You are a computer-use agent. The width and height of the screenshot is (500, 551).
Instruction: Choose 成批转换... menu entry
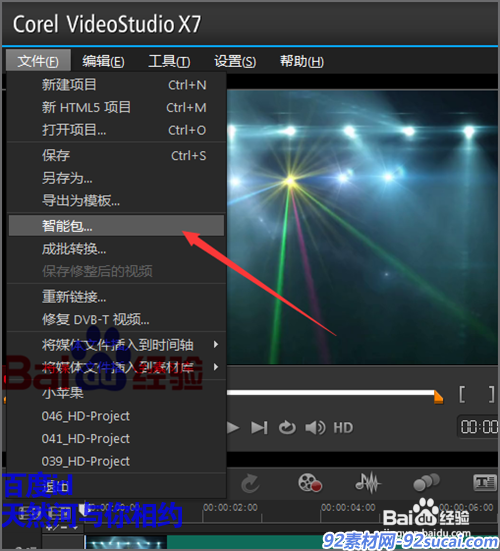coord(116,249)
